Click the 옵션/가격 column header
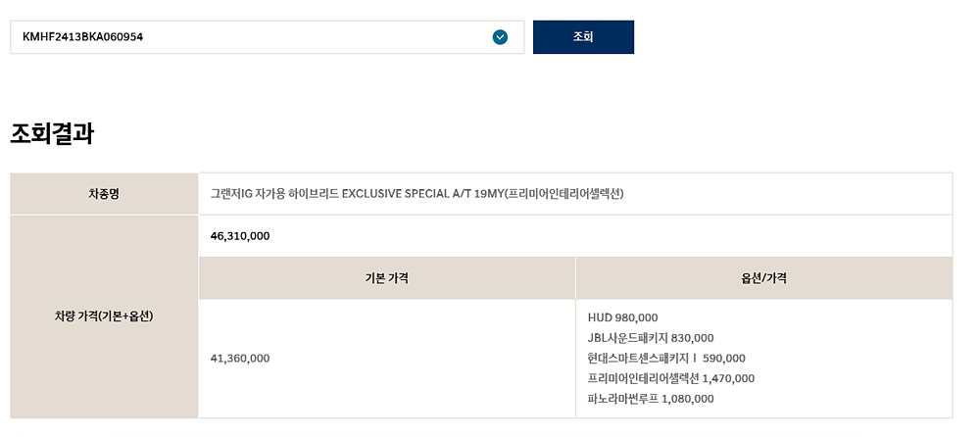980x437 pixels. point(763,278)
